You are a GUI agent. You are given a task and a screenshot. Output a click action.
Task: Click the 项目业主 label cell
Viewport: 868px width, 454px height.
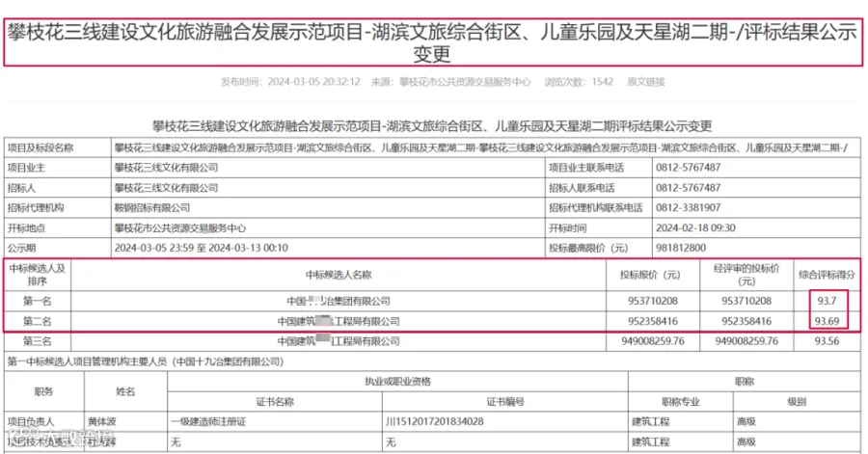(x=58, y=168)
